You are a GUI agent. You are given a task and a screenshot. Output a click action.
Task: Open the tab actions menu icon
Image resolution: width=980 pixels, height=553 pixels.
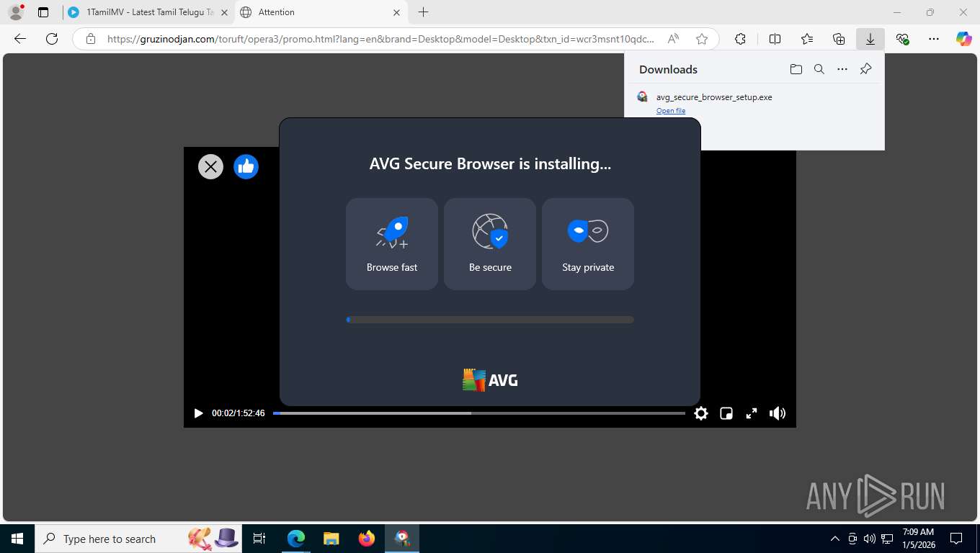[x=43, y=12]
